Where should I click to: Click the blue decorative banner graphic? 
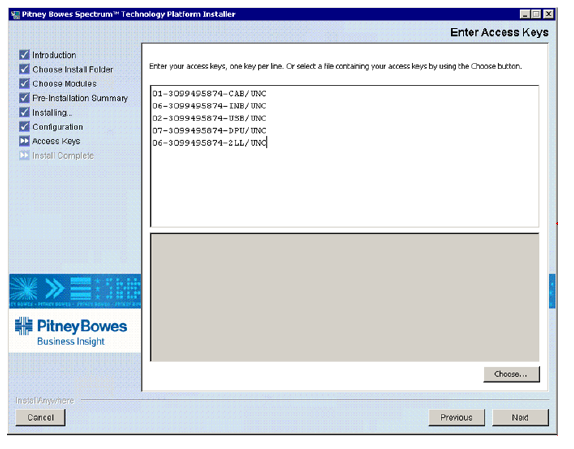click(75, 291)
